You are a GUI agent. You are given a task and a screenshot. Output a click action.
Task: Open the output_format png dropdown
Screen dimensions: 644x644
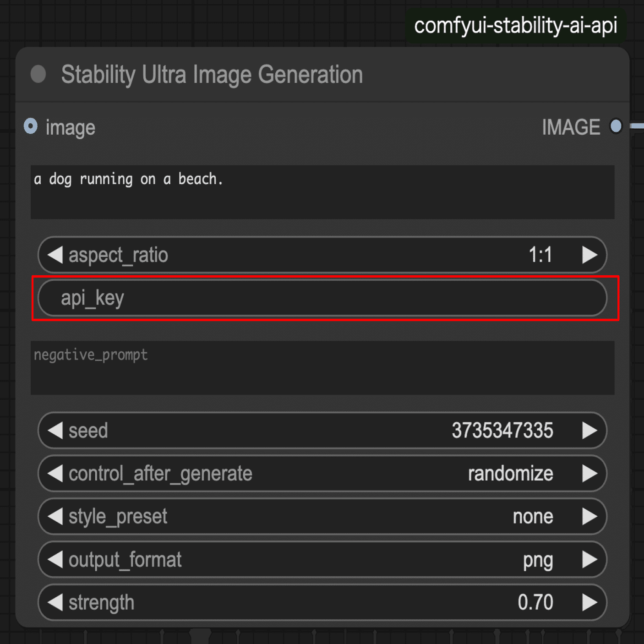click(322, 560)
